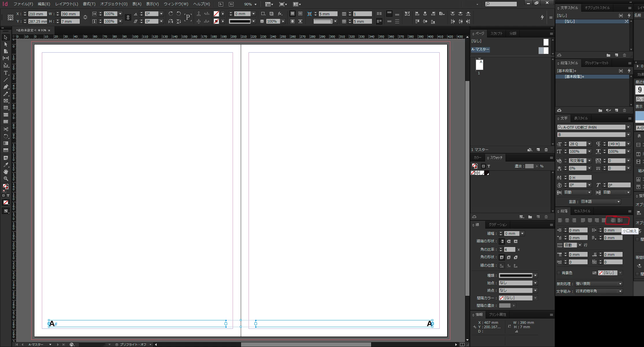The image size is (644, 347).
Task: Open the 禁則処理 dropdown
Action: pyautogui.click(x=598, y=284)
